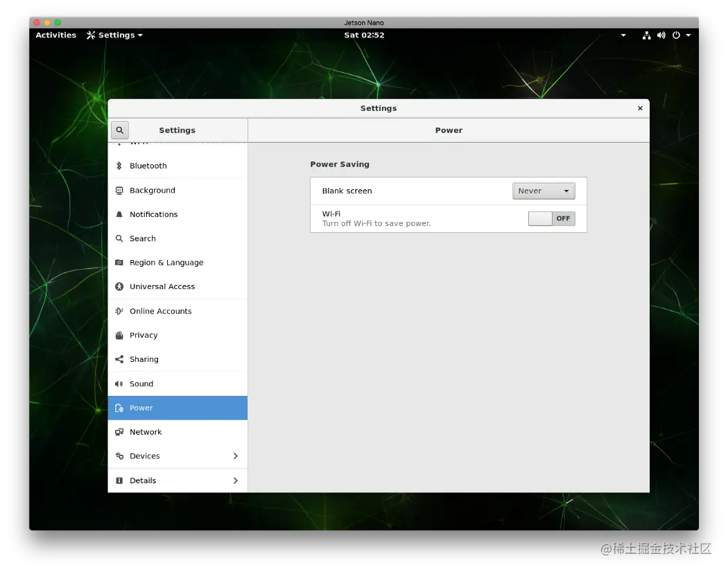Click the Blank screen row label

tap(347, 191)
